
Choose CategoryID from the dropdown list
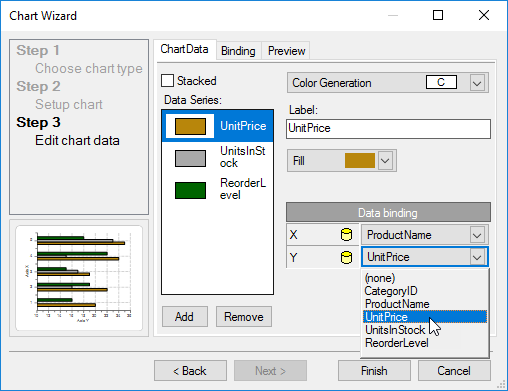390,291
